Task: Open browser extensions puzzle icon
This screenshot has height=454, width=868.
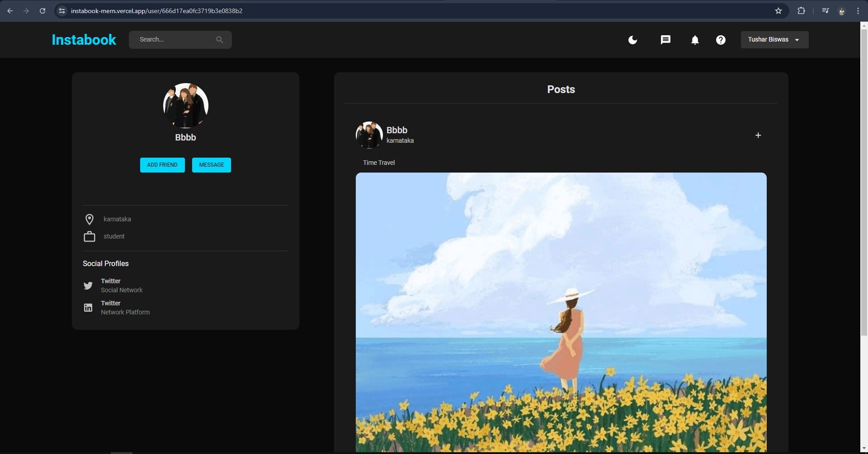Action: [x=801, y=11]
